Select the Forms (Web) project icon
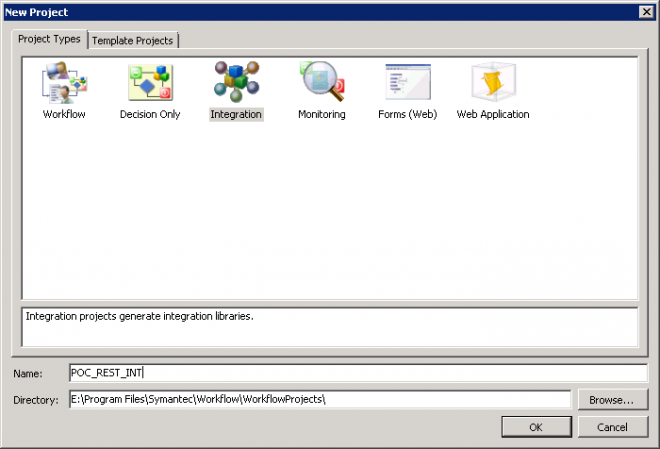Image resolution: width=660 pixels, height=449 pixels. pos(408,82)
